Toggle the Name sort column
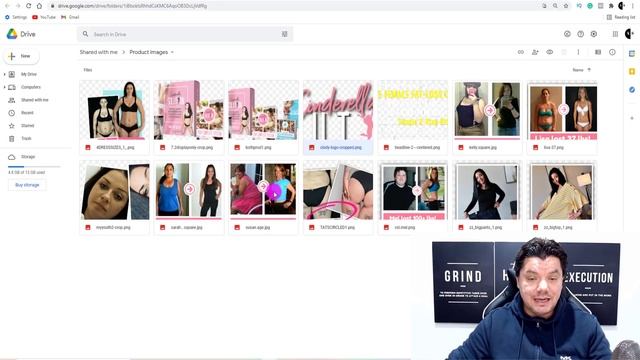The image size is (640, 360). pos(578,70)
